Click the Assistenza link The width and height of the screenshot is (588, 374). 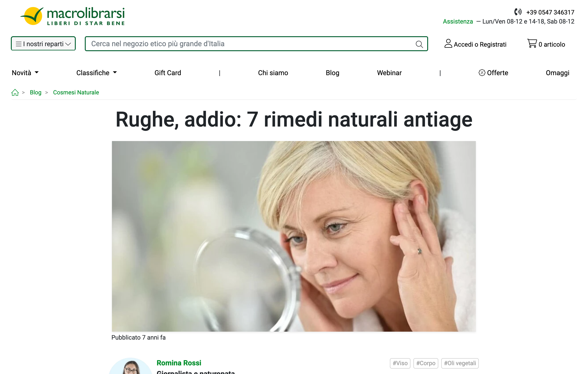pyautogui.click(x=458, y=22)
